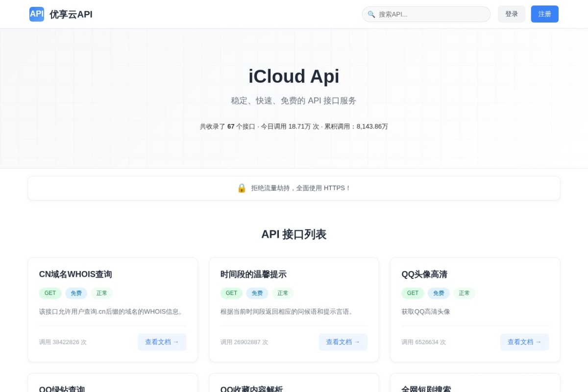Image resolution: width=588 pixels, height=392 pixels.
Task: Click the API logo icon in header
Action: click(37, 14)
